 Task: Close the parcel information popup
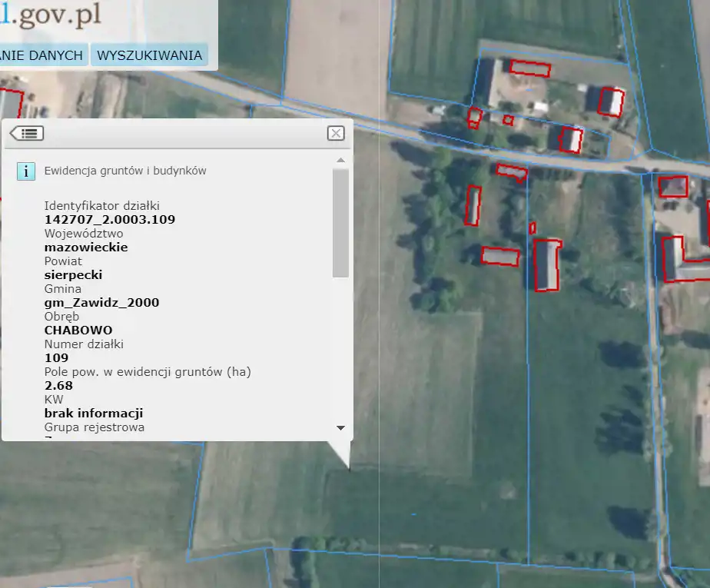click(x=336, y=133)
